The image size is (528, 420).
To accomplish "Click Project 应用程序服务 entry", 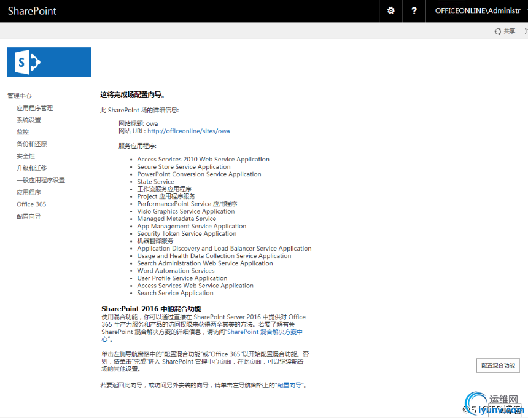I will 166,196.
